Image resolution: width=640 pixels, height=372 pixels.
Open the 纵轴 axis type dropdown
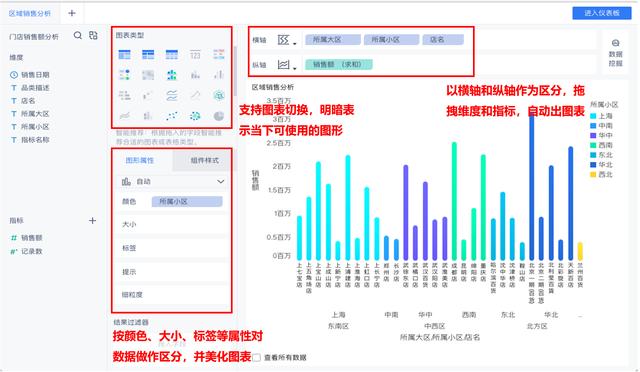click(287, 65)
